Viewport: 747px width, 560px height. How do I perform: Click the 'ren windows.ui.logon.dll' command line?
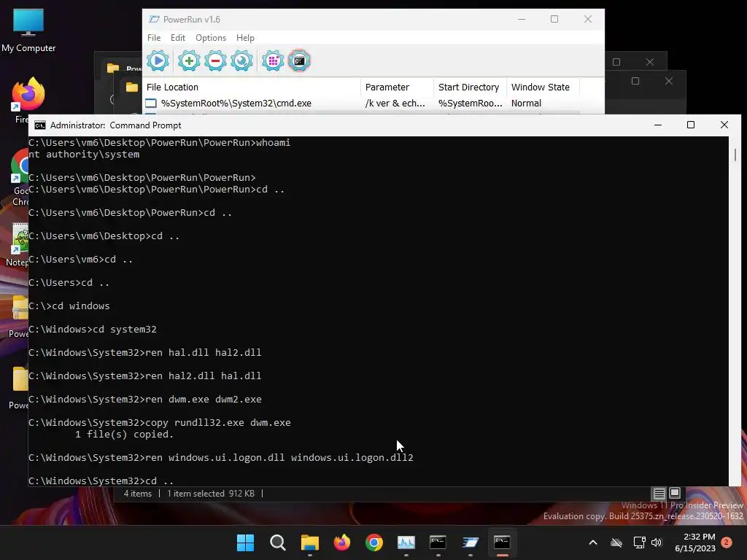[221, 458]
